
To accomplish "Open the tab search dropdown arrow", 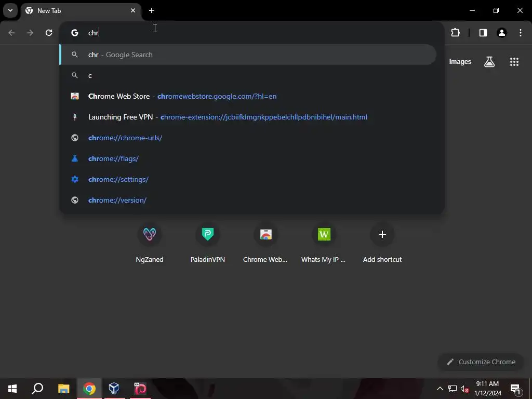I will click(10, 10).
